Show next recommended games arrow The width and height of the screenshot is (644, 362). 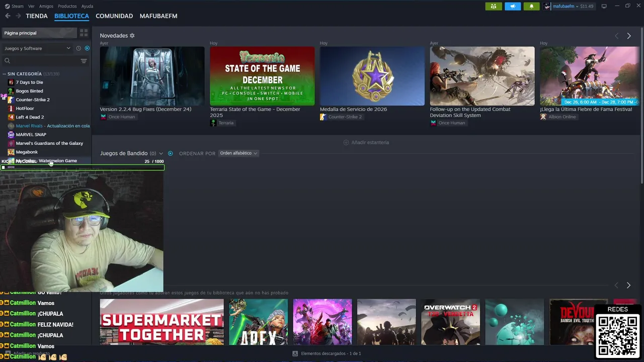click(x=628, y=285)
